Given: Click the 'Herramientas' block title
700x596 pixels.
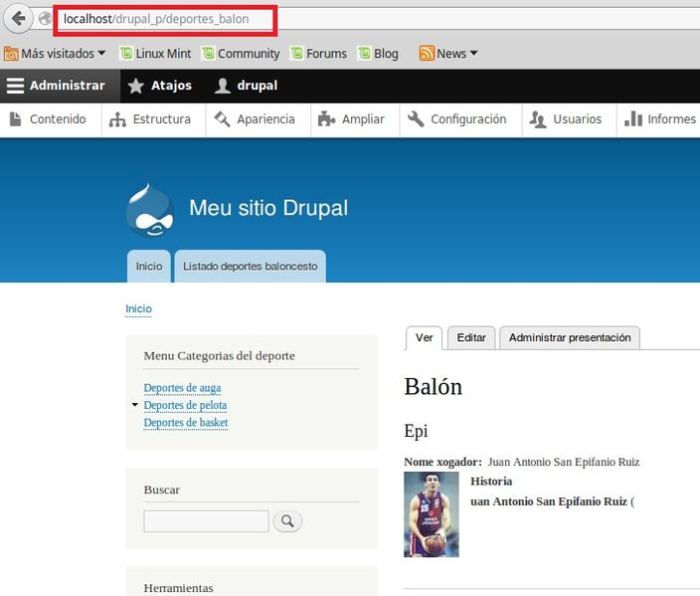Looking at the screenshot, I should point(179,588).
